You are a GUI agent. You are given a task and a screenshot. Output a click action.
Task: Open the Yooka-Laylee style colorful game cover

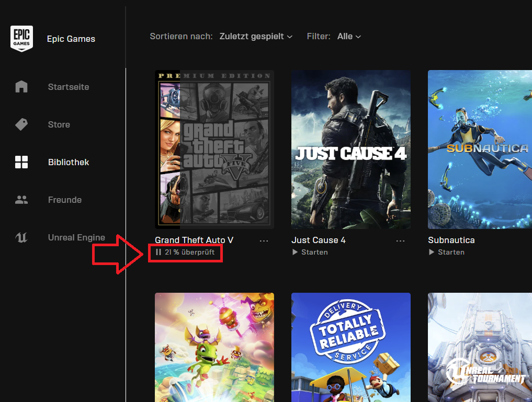pos(214,348)
